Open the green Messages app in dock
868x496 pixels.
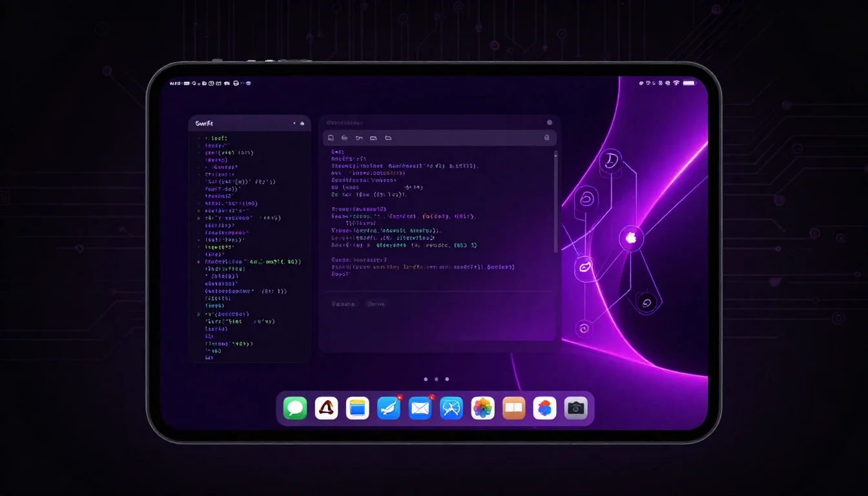295,408
